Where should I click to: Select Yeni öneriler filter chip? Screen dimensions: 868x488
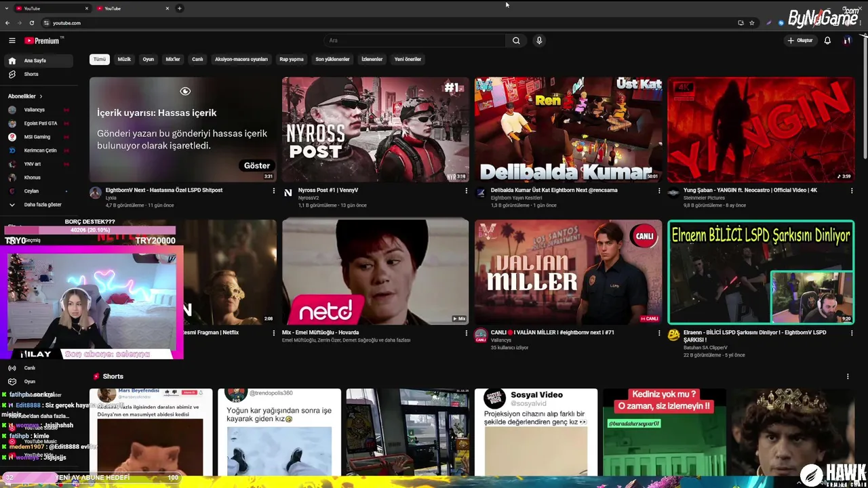tap(408, 60)
